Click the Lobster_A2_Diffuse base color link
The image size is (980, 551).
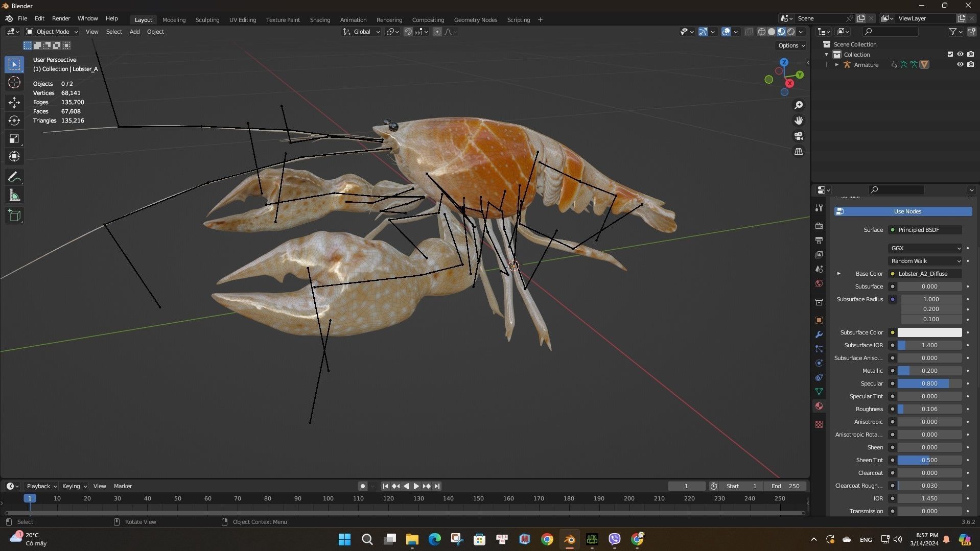925,274
